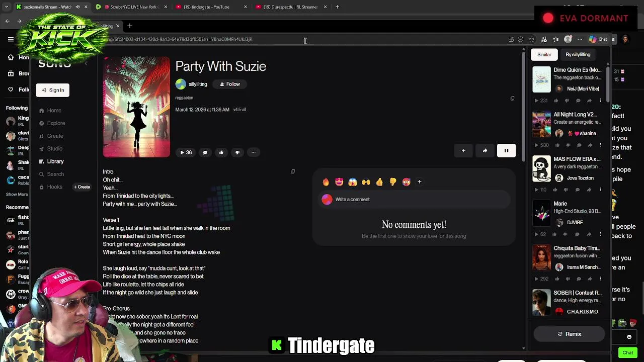Share the All Night Long V2 track

[589, 145]
